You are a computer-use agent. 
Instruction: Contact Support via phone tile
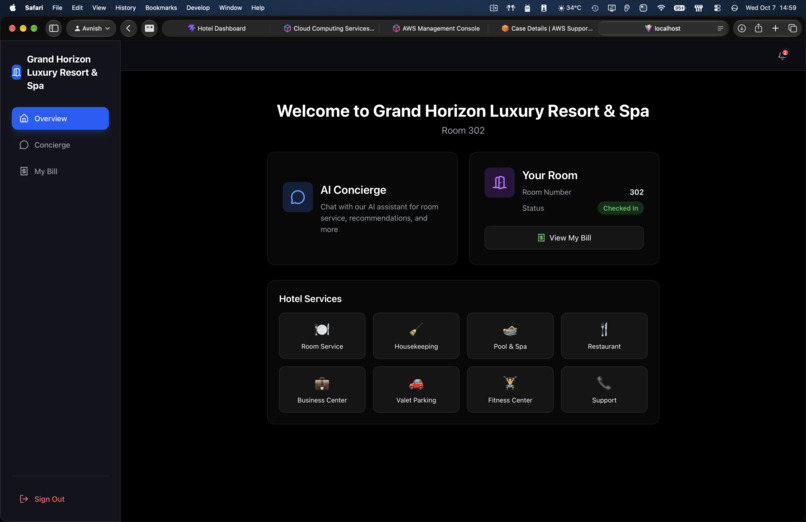click(604, 389)
